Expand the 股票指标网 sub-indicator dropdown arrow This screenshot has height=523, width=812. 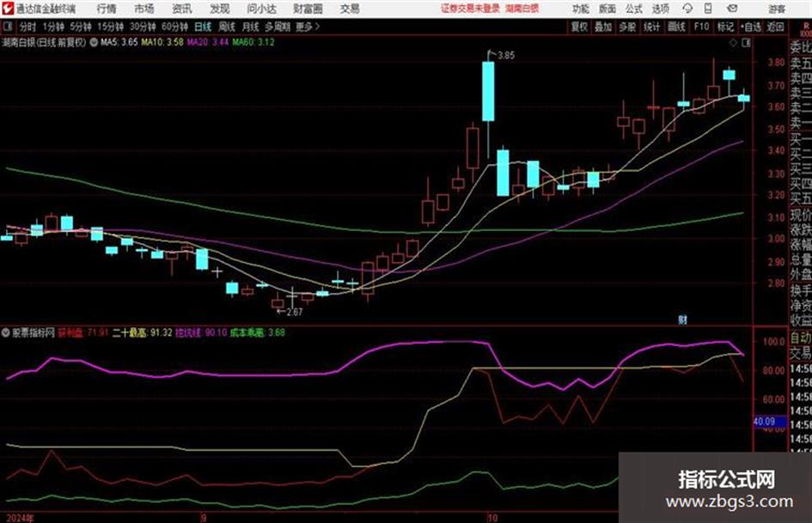coord(6,332)
